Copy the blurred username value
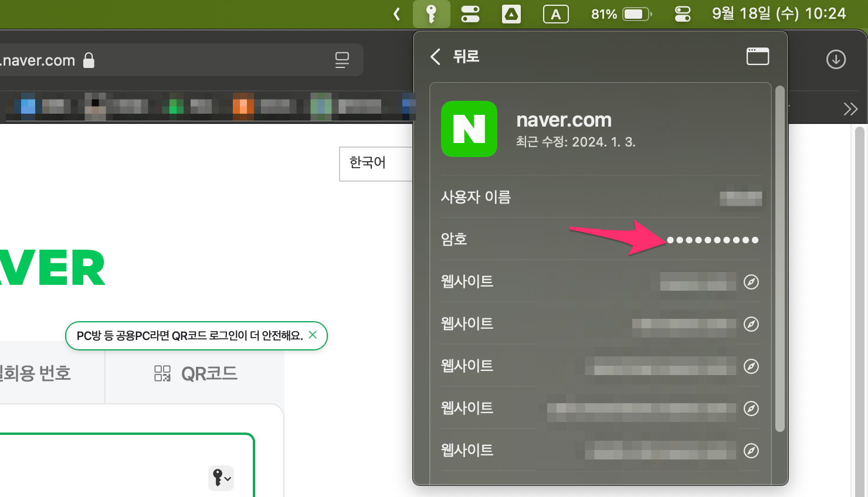Screen dimensions: 868x497 tap(741, 198)
